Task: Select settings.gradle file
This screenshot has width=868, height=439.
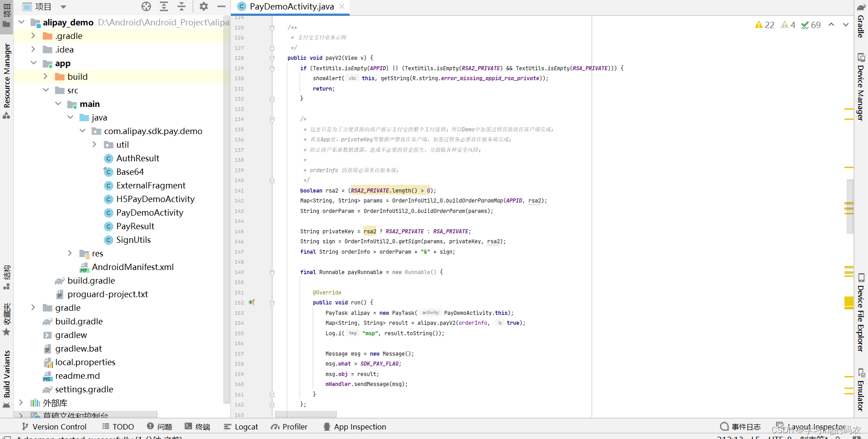Action: (x=84, y=389)
